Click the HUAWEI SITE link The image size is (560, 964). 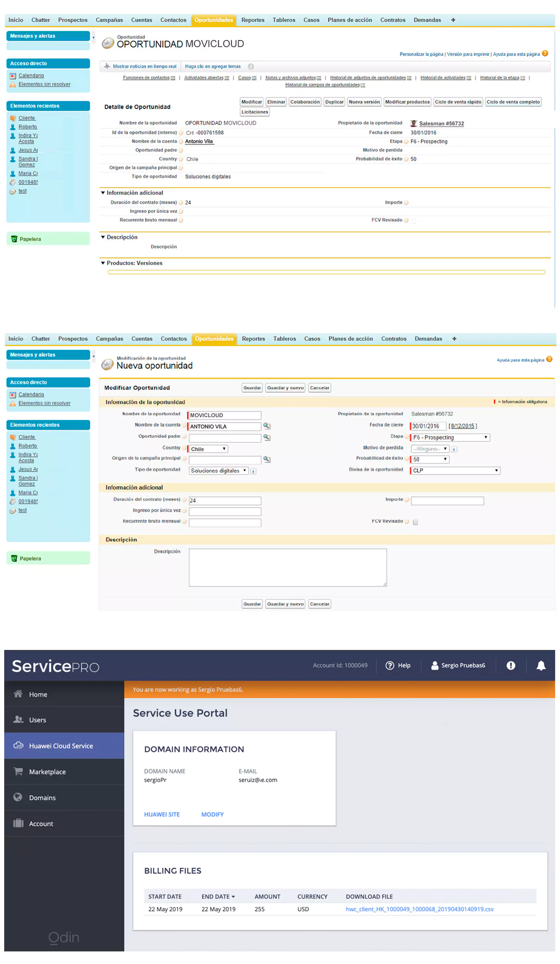[x=162, y=815]
